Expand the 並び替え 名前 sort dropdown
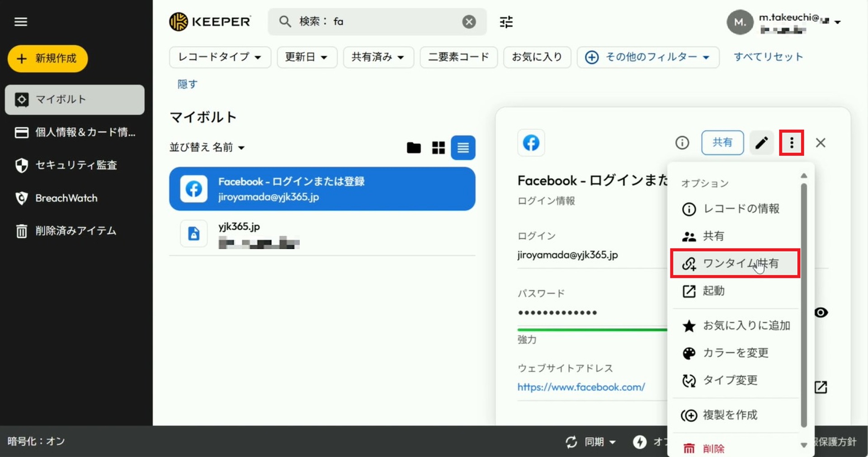868x457 pixels. [207, 147]
